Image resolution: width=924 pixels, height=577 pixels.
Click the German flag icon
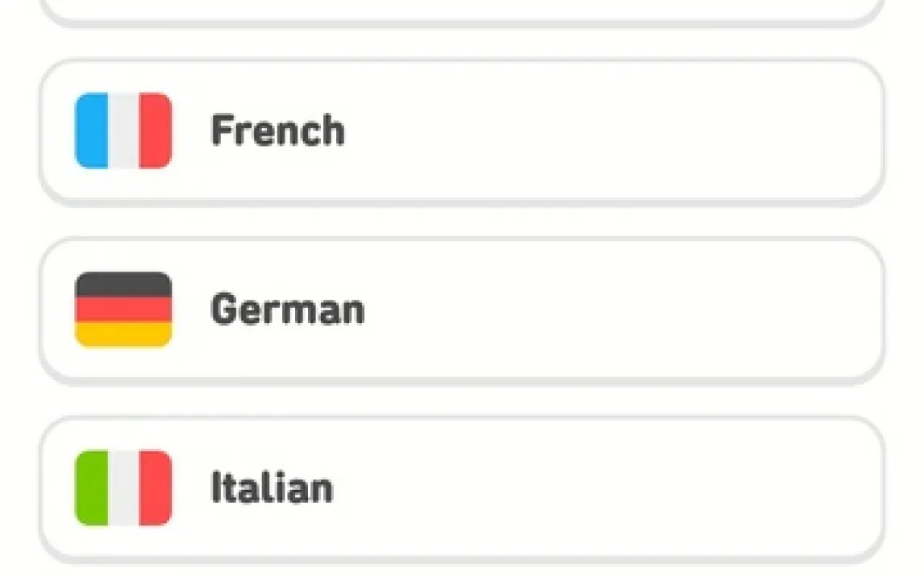click(123, 309)
